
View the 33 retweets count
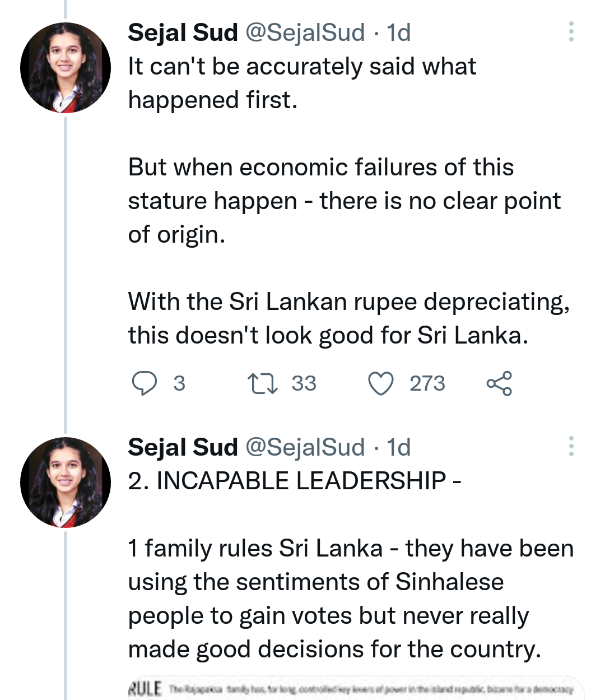coord(304,384)
